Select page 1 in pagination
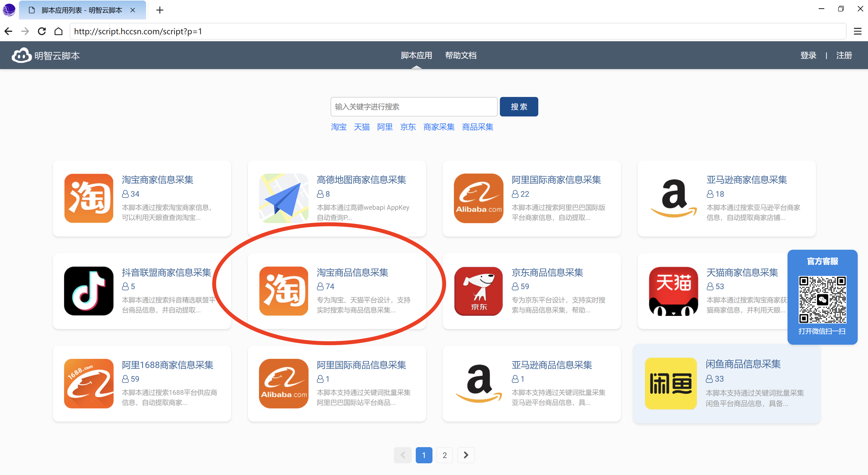Viewport: 868px width, 475px height. click(424, 455)
